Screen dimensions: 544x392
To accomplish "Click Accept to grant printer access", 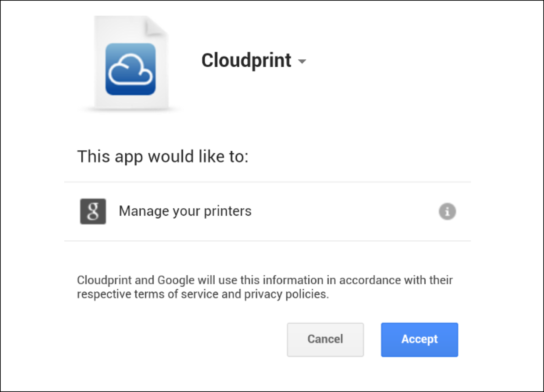I will [419, 339].
